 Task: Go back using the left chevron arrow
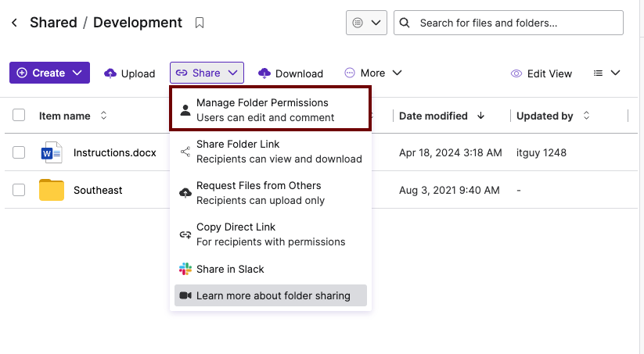pos(14,23)
